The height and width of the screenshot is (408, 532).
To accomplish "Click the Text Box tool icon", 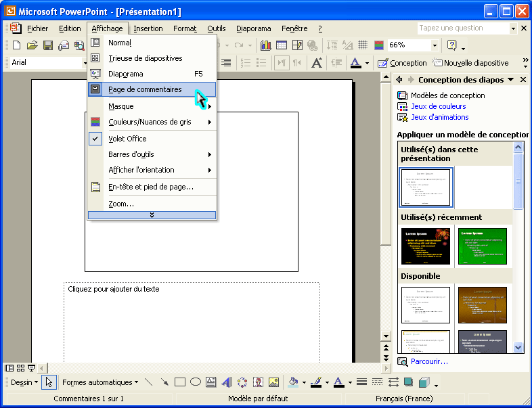I will tap(211, 382).
